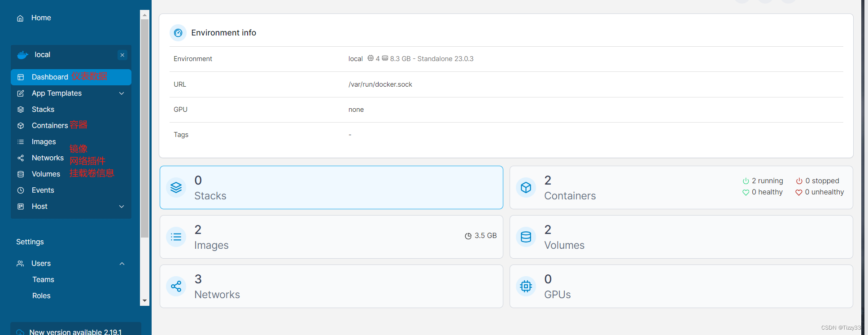The image size is (868, 335).
Task: Click the sidebar scrollbar down arrow
Action: [144, 300]
